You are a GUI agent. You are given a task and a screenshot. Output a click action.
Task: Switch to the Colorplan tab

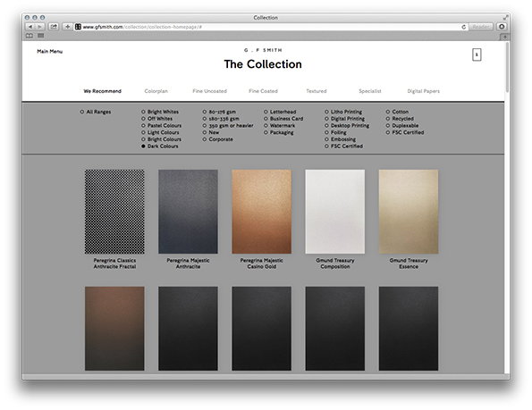[156, 91]
